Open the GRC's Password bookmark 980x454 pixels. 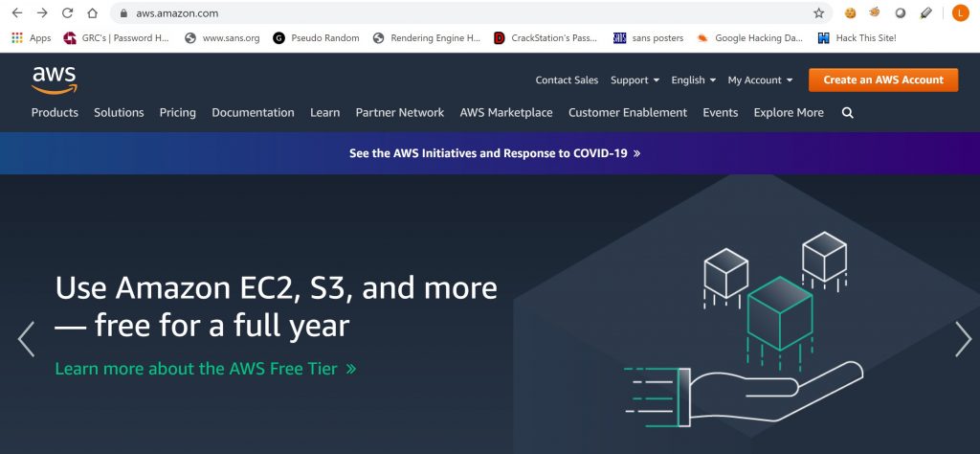(116, 38)
